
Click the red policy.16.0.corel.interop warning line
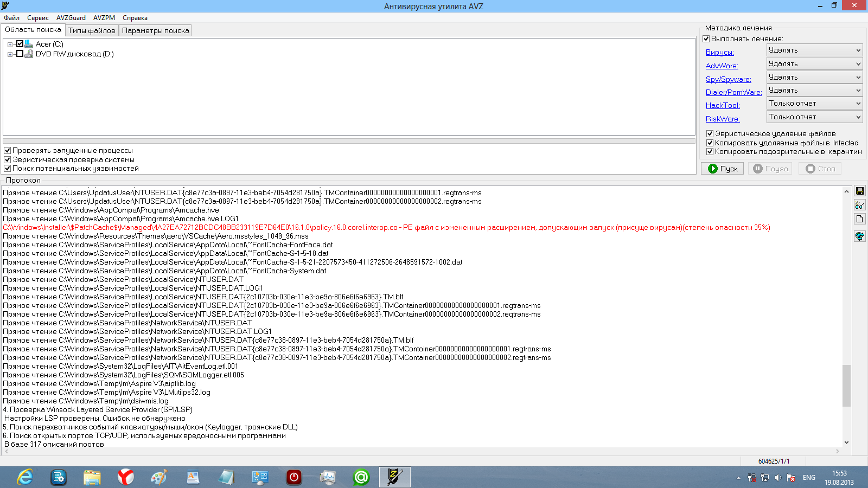[386, 228]
